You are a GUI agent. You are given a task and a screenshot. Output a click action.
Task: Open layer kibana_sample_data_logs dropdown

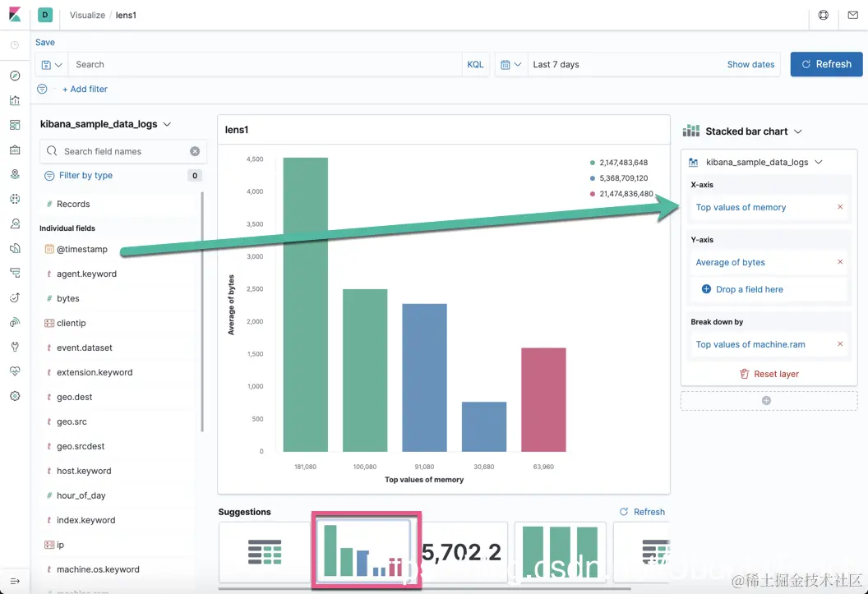coord(756,162)
